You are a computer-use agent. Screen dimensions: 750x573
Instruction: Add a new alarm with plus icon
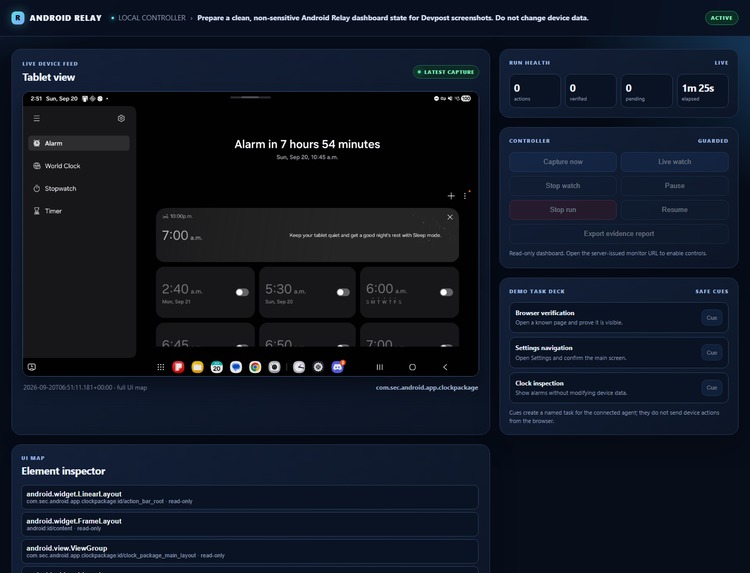tap(451, 196)
